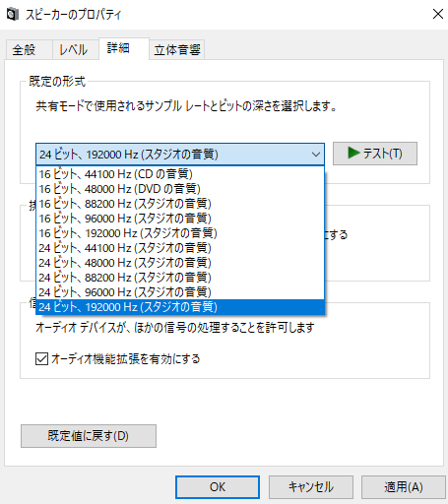Go to the 立体音響 tab
This screenshot has height=504, width=448.
177,50
